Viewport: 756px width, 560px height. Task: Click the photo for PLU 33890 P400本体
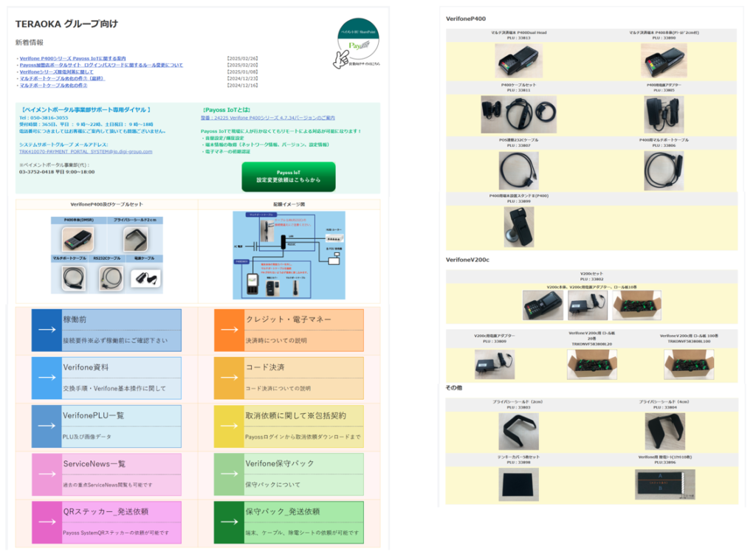click(664, 61)
